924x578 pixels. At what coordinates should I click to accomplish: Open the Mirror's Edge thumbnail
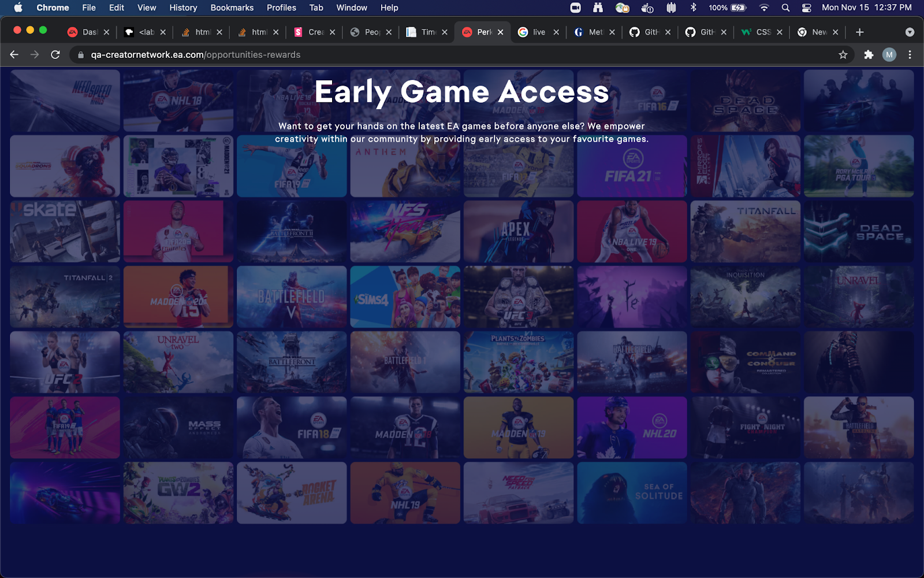coord(746,166)
